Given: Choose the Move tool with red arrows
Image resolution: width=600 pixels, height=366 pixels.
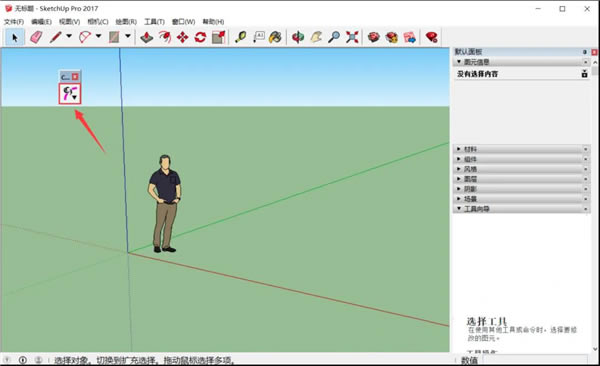Looking at the screenshot, I should click(x=183, y=38).
